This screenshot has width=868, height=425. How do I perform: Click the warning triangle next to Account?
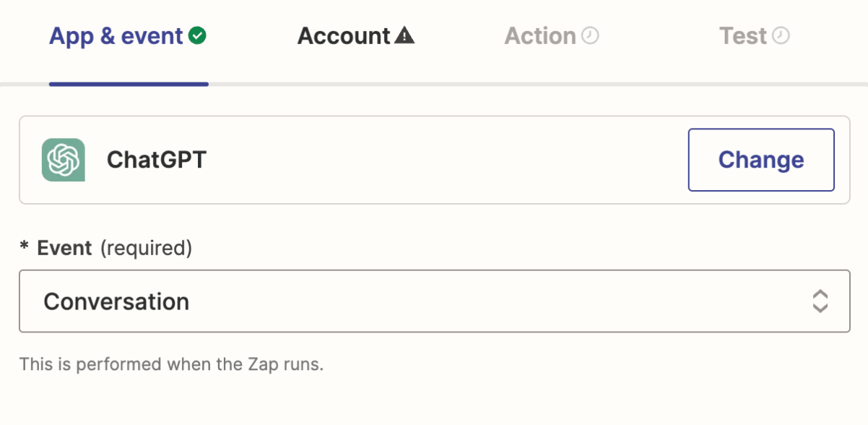[x=404, y=35]
